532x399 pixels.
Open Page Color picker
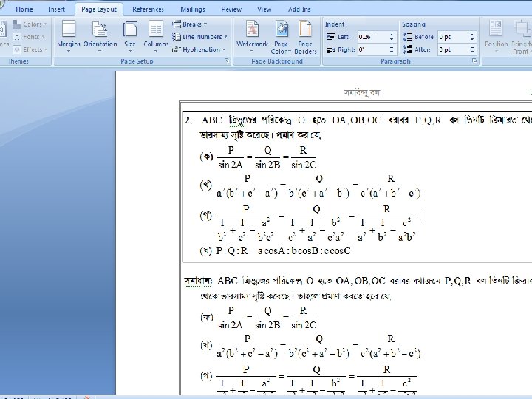click(281, 37)
